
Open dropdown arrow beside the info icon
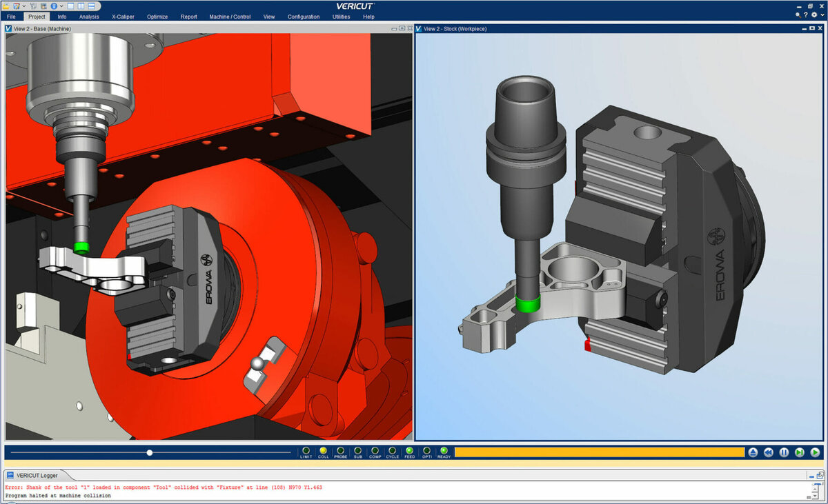tap(61, 6)
